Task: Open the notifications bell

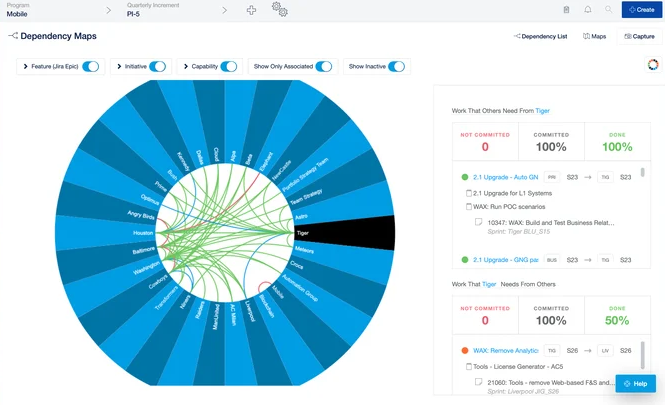Action: (x=587, y=10)
